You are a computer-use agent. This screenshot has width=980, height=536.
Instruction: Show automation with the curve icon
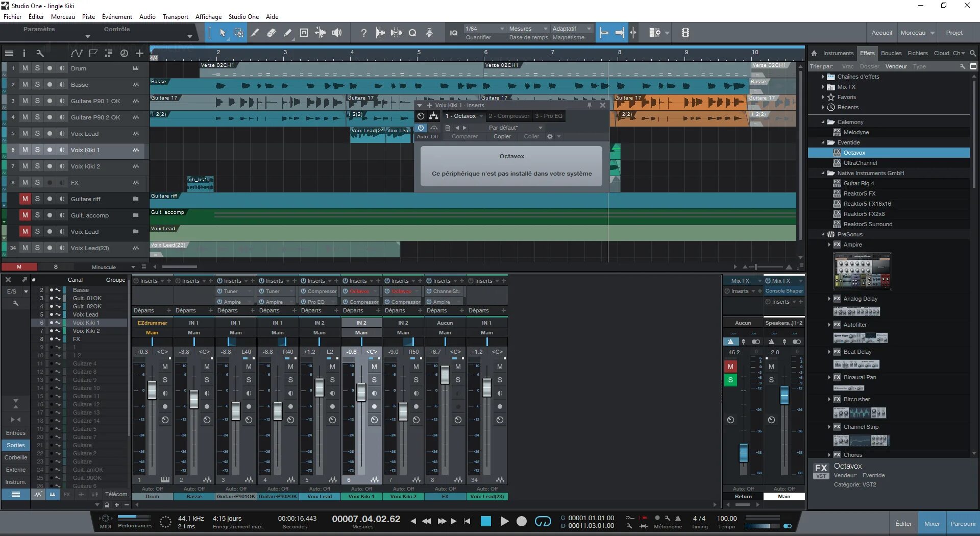[77, 53]
